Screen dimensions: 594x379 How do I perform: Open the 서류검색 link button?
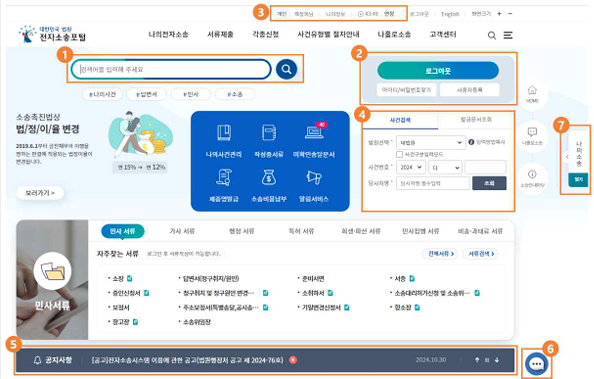(x=481, y=254)
